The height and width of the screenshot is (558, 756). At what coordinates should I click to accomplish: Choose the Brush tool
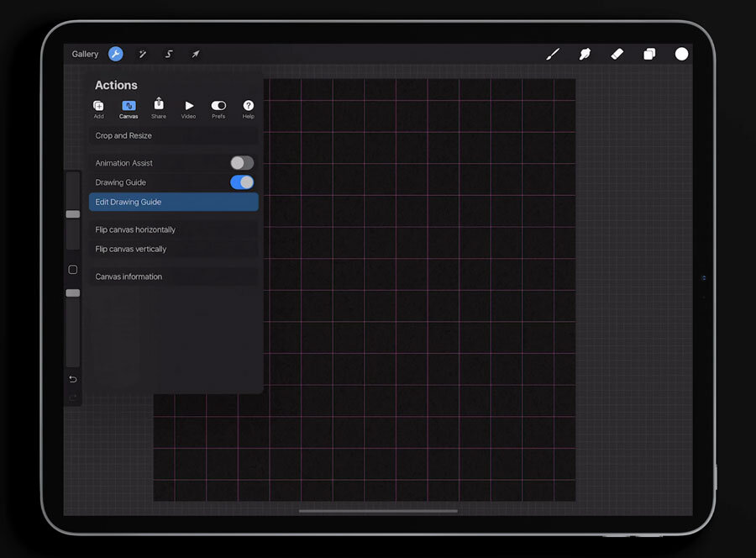pyautogui.click(x=553, y=54)
